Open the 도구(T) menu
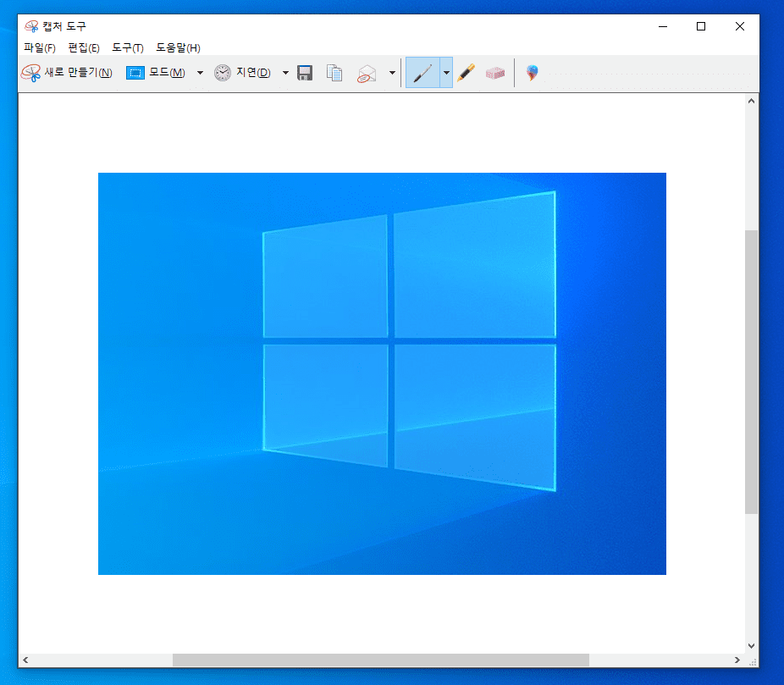784x685 pixels. pyautogui.click(x=128, y=47)
